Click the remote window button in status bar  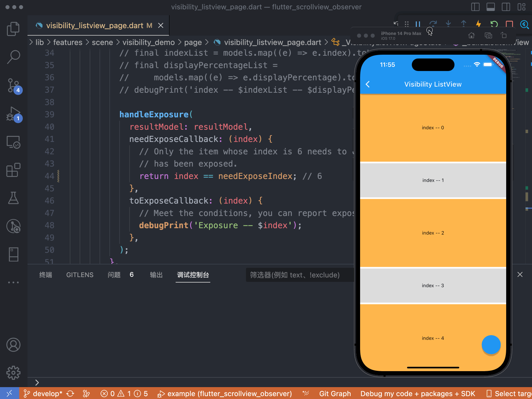pyautogui.click(x=9, y=393)
